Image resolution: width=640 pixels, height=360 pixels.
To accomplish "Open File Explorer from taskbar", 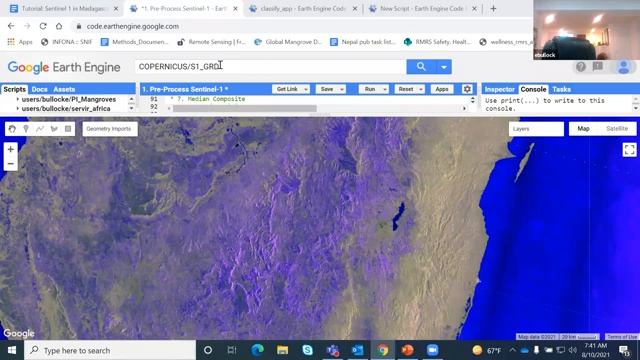I will pos(282,350).
